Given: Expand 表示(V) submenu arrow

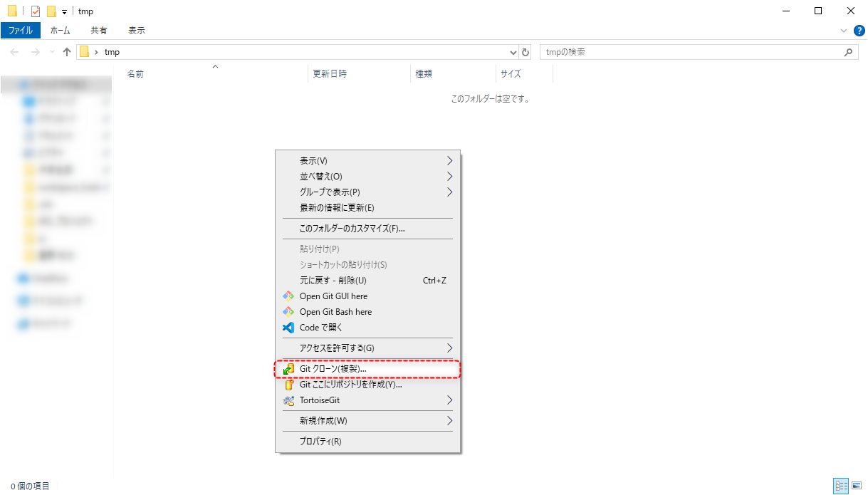Looking at the screenshot, I should 449,161.
